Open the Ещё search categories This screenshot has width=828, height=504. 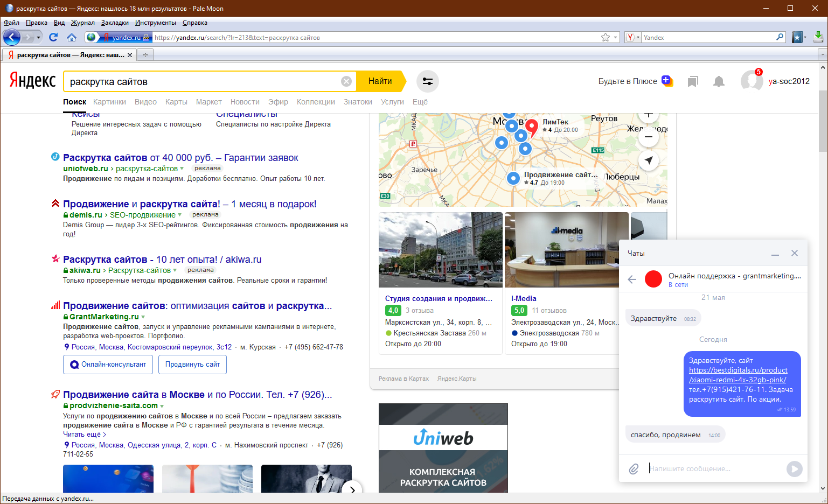[420, 102]
